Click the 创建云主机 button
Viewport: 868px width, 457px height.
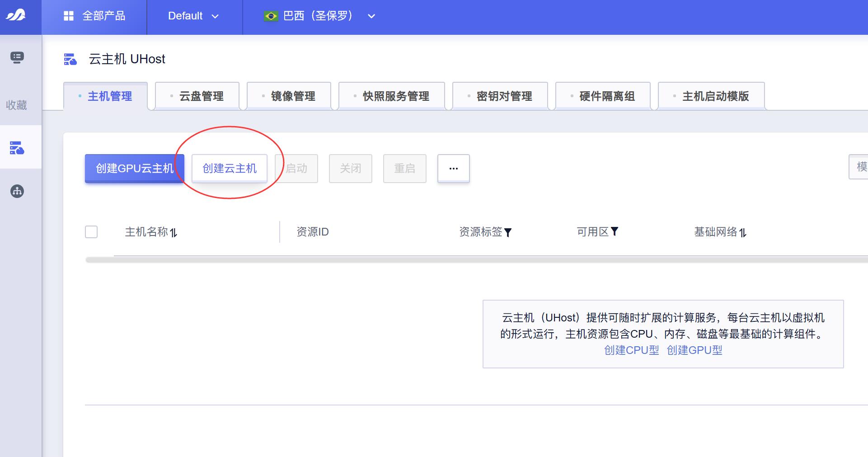(230, 169)
